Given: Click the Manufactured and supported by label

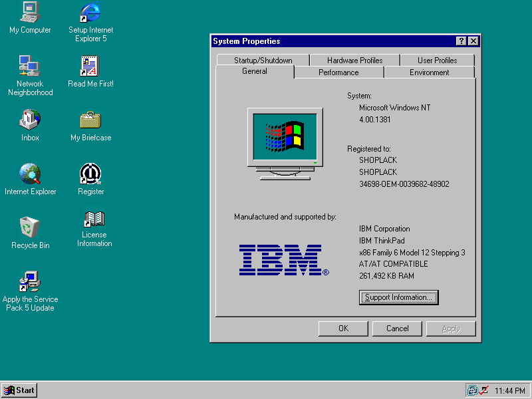Looking at the screenshot, I should [285, 217].
